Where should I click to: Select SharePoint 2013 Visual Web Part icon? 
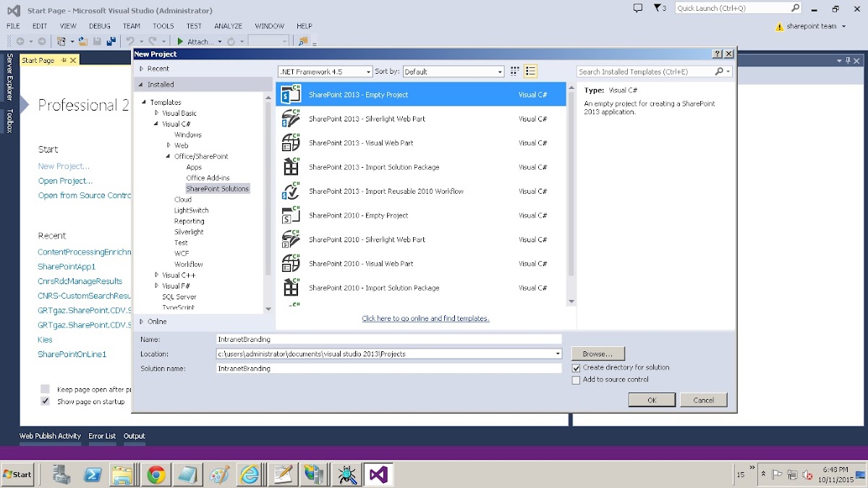(x=291, y=142)
